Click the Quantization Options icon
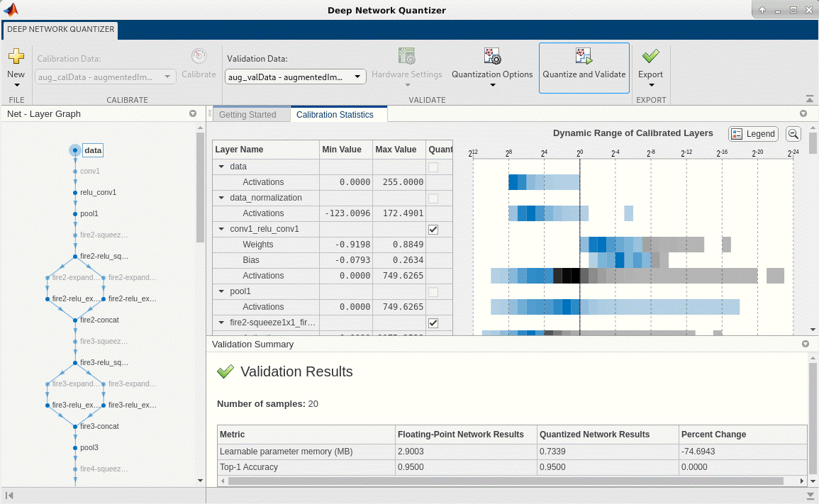Image resolution: width=819 pixels, height=504 pixels. 492,56
